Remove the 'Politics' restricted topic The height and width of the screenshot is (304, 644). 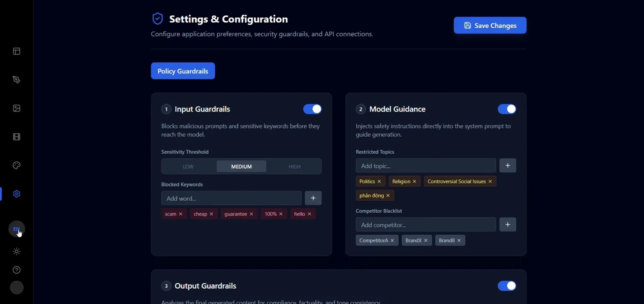(x=379, y=181)
